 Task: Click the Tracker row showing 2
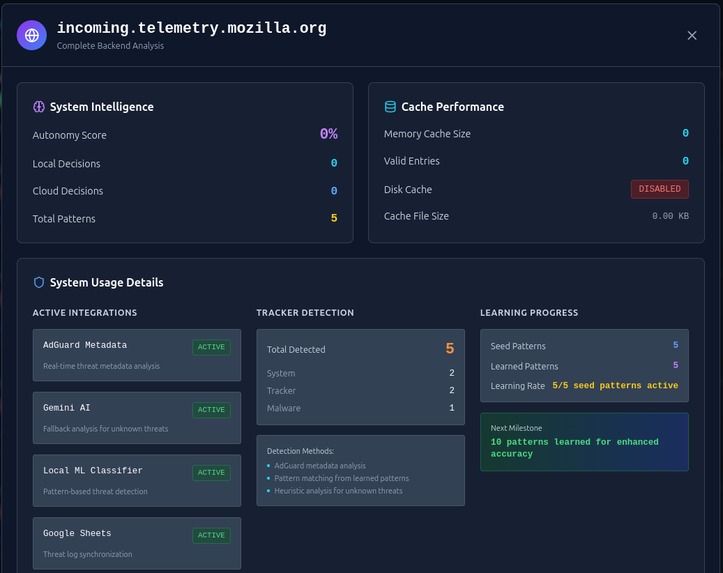click(361, 390)
